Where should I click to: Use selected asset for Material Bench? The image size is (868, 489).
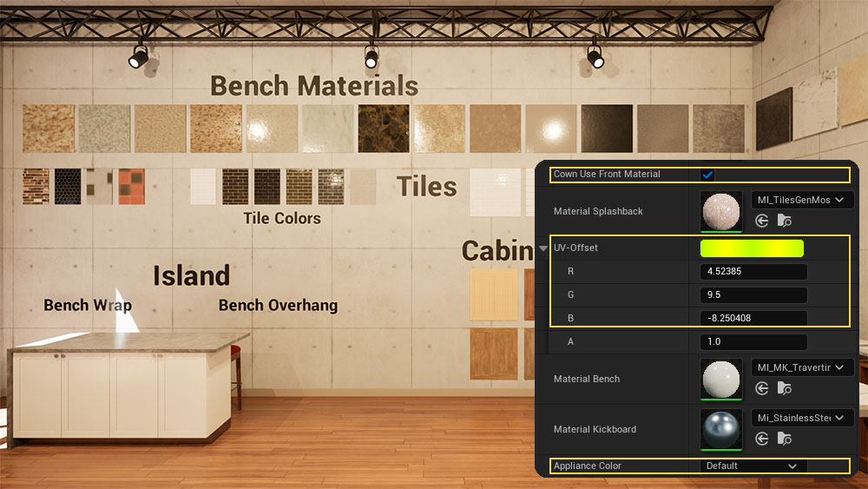click(762, 389)
